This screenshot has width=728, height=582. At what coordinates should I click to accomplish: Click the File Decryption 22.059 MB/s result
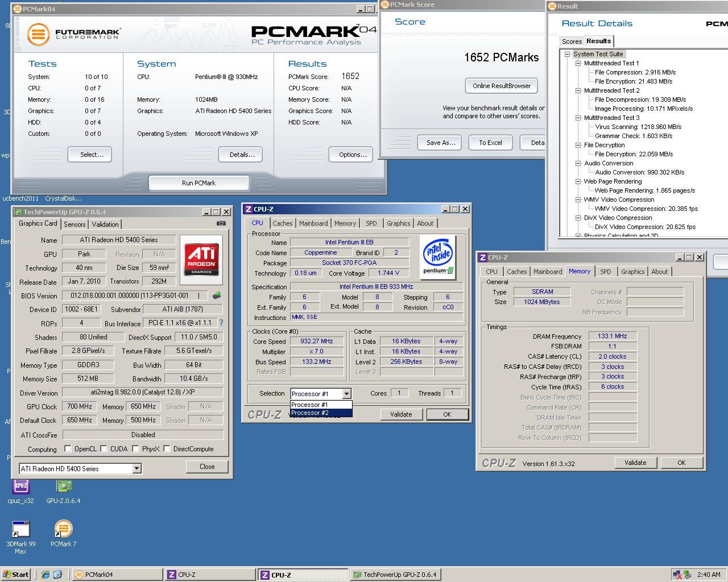point(634,154)
